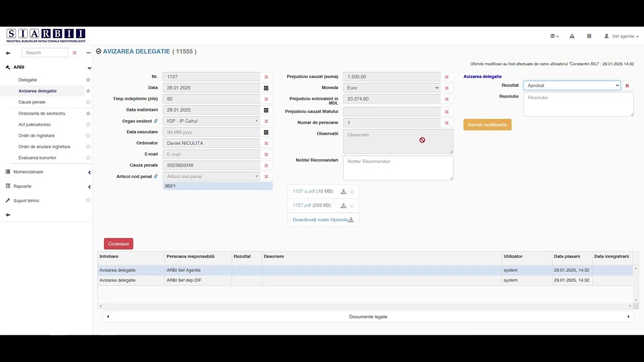
Task: Download the 1727 a.pdf file
Action: pyautogui.click(x=344, y=192)
